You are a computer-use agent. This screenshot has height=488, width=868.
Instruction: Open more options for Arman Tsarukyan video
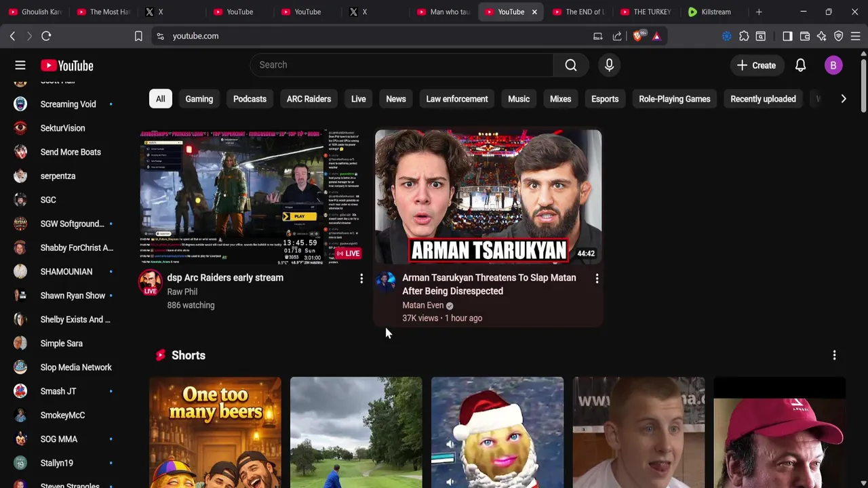click(x=597, y=279)
